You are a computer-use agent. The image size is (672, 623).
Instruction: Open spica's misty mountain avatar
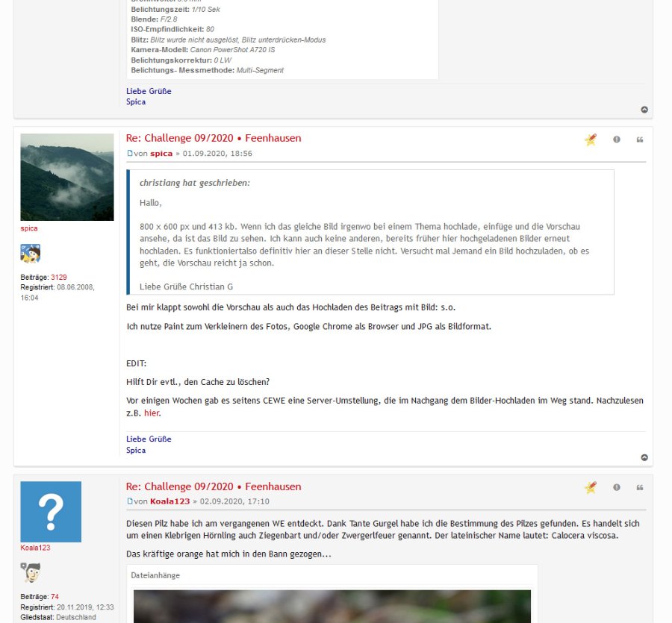pos(67,177)
